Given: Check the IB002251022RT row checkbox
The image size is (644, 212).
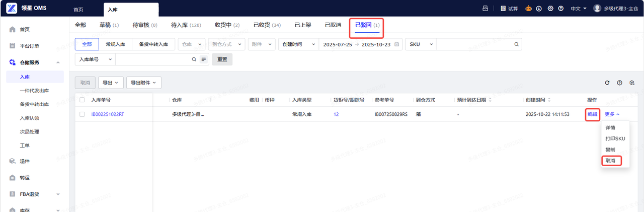Looking at the screenshot, I should point(82,114).
